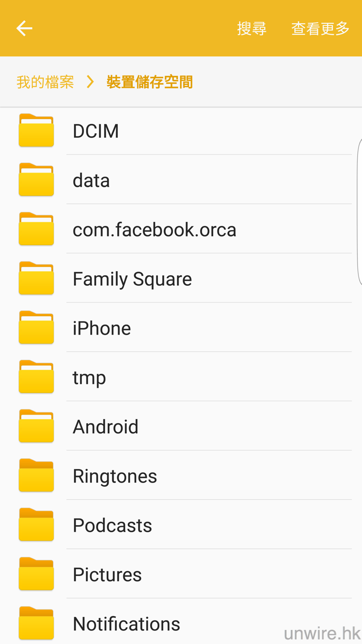The width and height of the screenshot is (362, 644).
Task: Open the Ringtones folder name
Action: pyautogui.click(x=115, y=476)
